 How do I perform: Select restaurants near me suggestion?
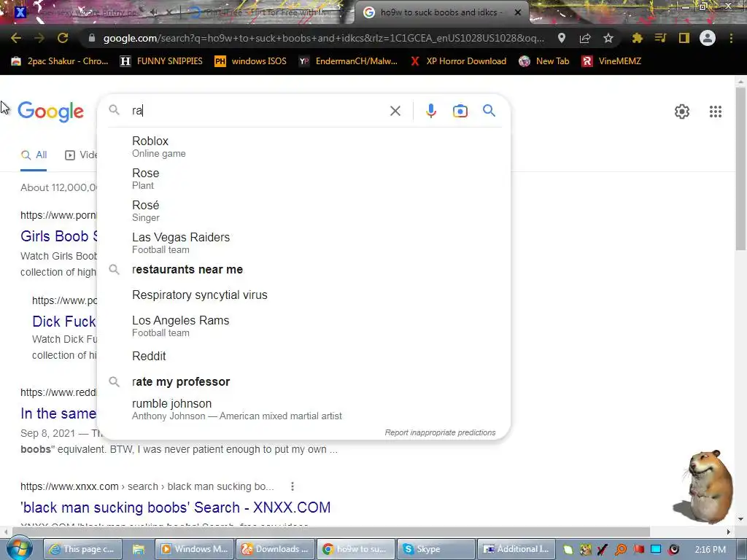[304, 270]
